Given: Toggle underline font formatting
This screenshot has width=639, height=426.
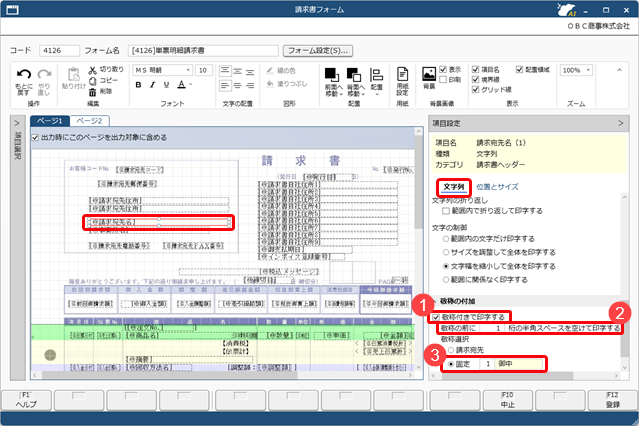Looking at the screenshot, I should coord(166,85).
